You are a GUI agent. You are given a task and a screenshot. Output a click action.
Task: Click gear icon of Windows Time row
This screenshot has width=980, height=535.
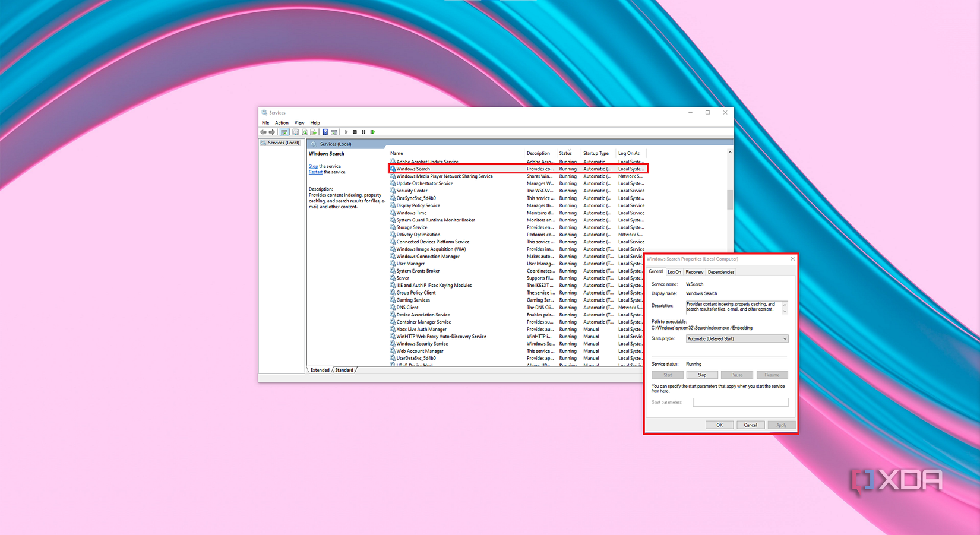click(x=393, y=213)
